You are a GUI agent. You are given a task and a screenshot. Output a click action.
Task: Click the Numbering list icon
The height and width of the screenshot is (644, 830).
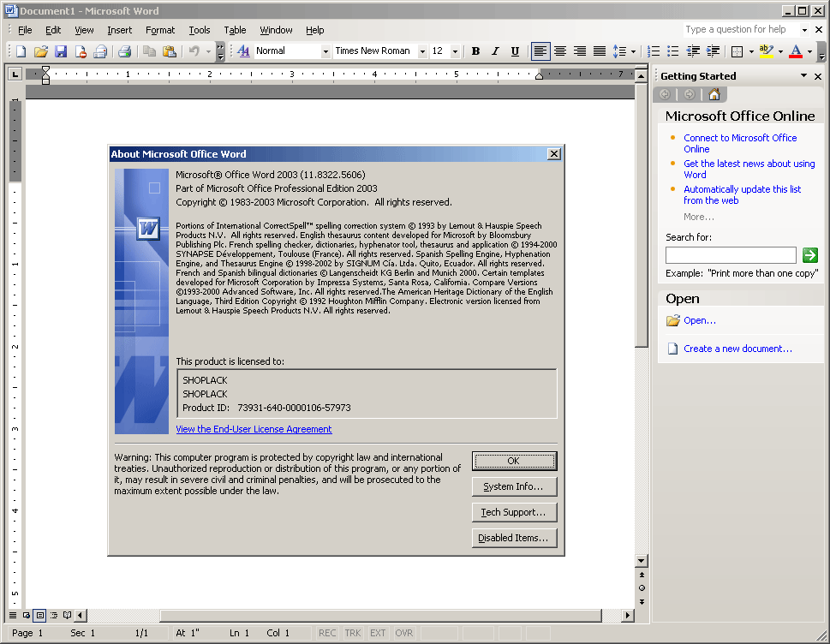click(x=654, y=51)
